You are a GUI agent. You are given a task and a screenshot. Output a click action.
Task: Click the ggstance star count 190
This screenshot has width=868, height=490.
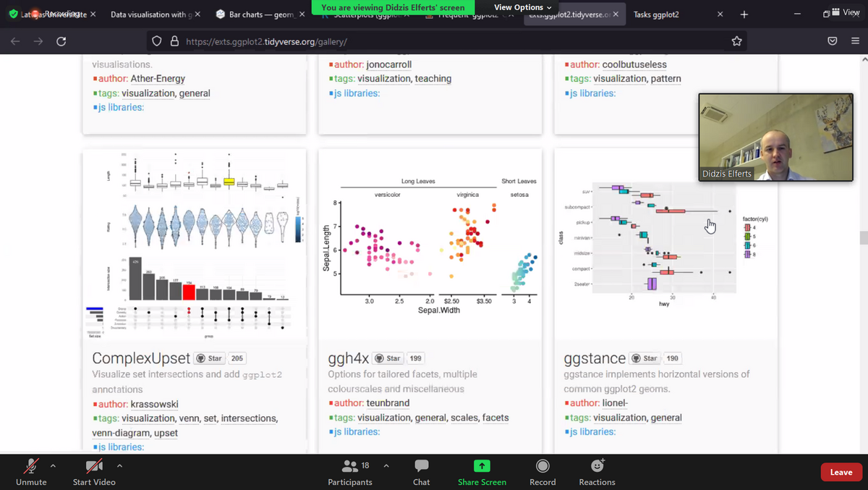pyautogui.click(x=673, y=358)
